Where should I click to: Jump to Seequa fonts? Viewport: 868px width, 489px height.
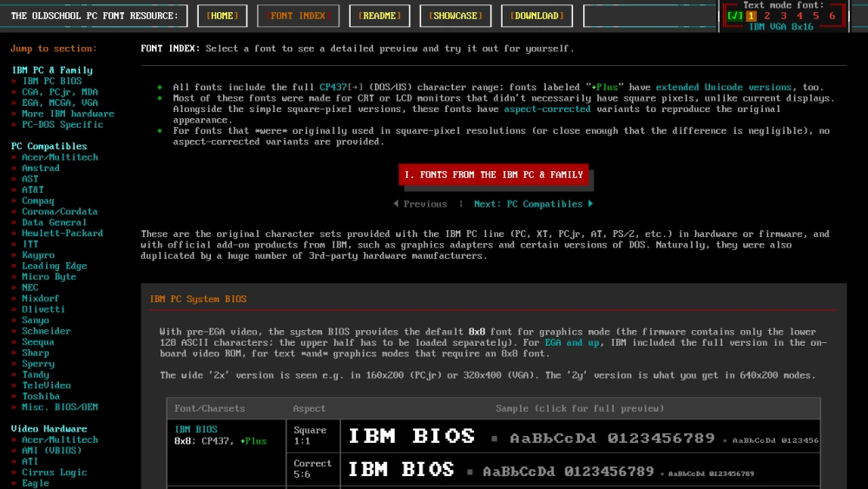[37, 341]
